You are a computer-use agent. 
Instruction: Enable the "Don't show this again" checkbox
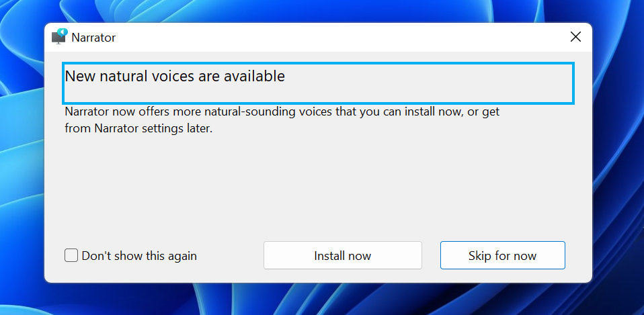[71, 255]
